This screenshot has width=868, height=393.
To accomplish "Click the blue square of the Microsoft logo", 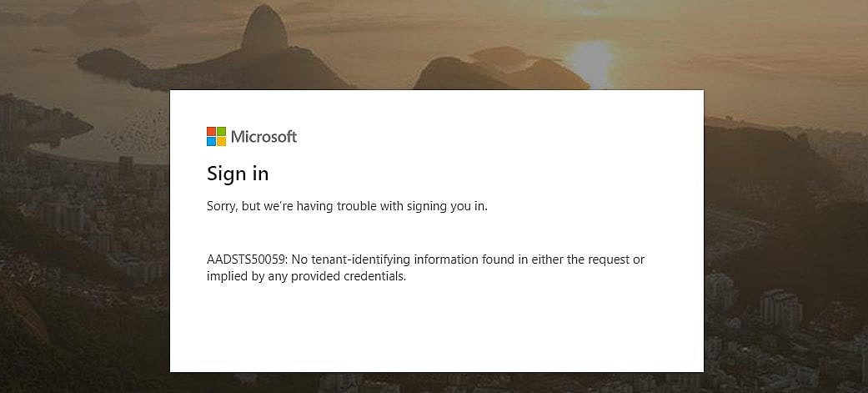I will (x=211, y=142).
